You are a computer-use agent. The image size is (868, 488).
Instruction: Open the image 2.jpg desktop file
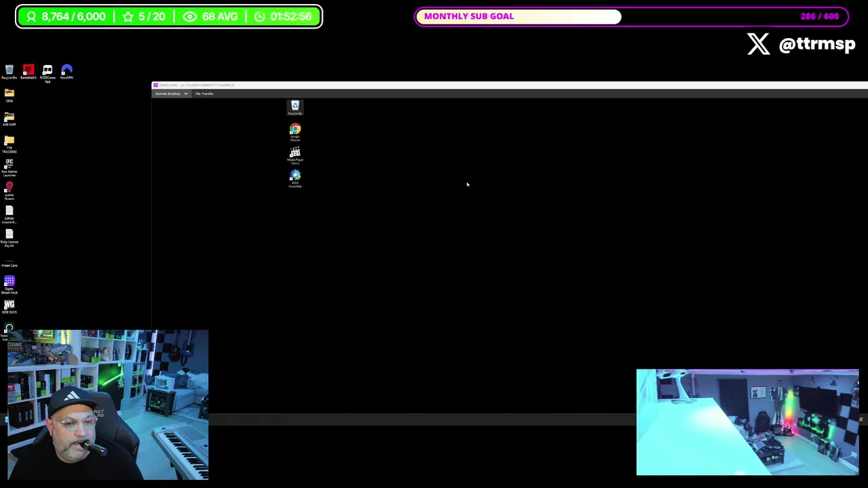[x=9, y=262]
